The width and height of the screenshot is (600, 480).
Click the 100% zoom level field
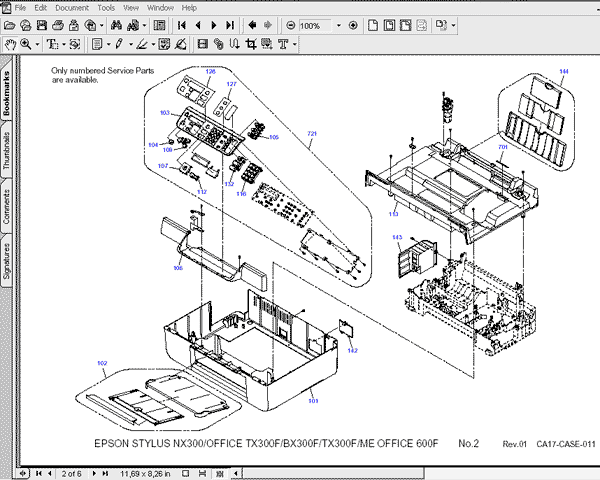pos(315,26)
